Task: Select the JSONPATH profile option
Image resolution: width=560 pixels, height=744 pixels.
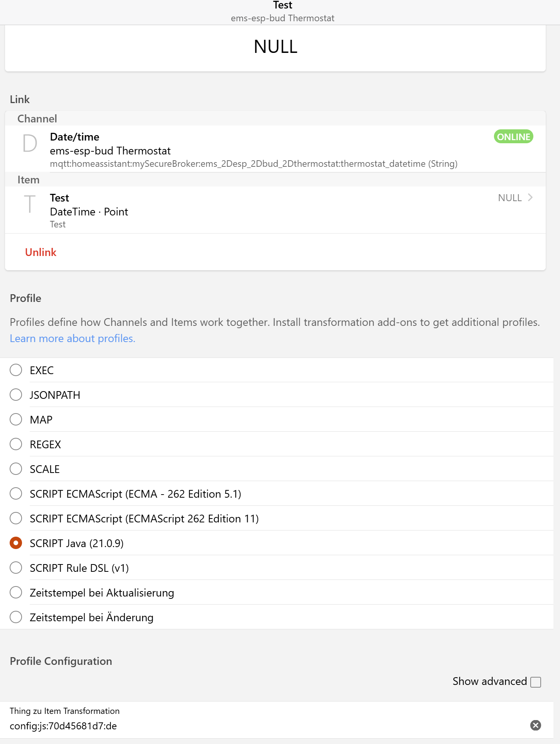Action: click(x=16, y=395)
